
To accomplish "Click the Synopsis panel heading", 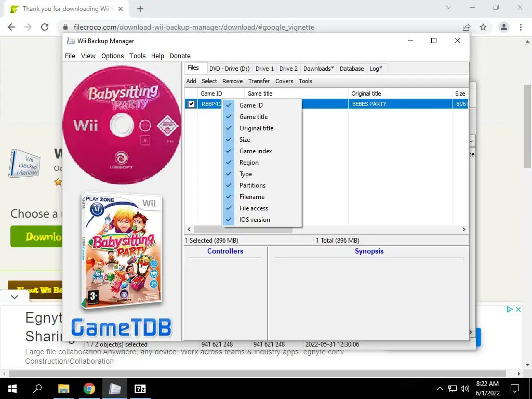I will coord(369,251).
